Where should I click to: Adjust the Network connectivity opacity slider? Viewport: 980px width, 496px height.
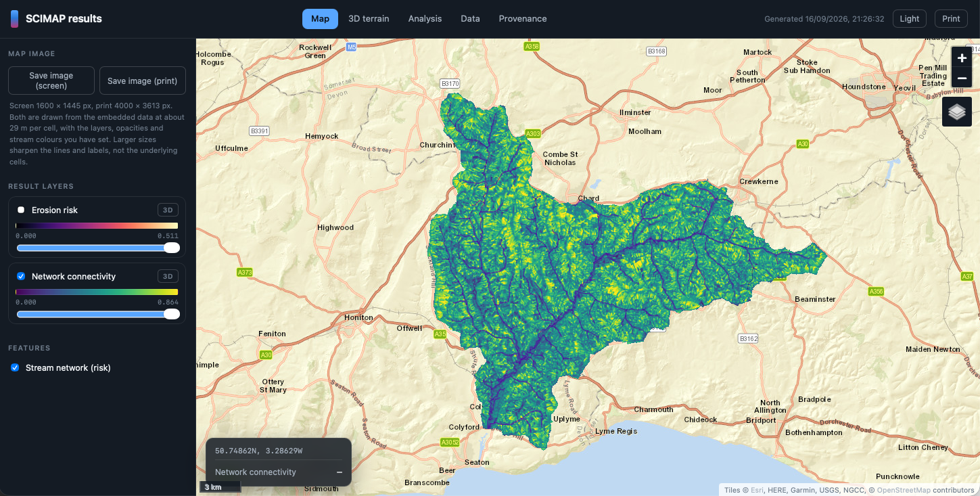click(97, 314)
